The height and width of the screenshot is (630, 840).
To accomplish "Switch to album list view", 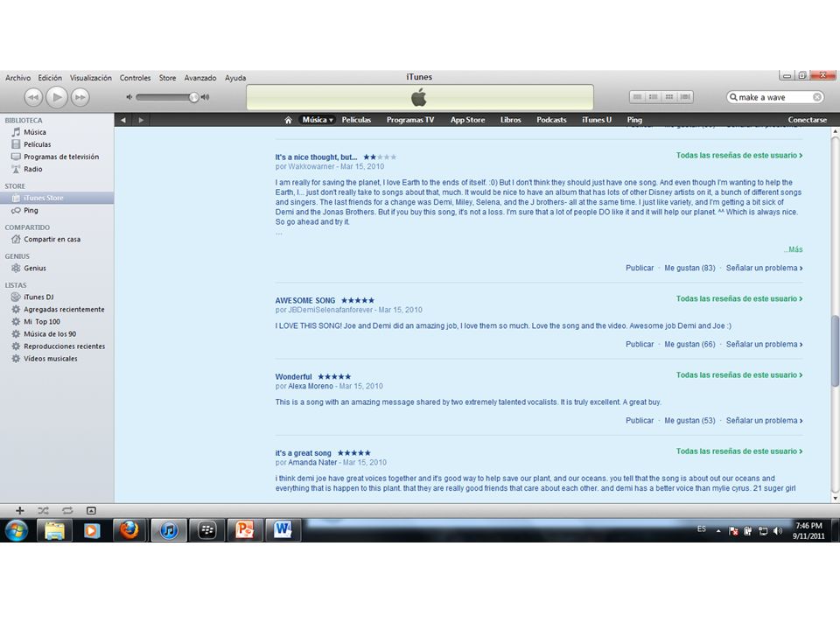I will (x=653, y=97).
